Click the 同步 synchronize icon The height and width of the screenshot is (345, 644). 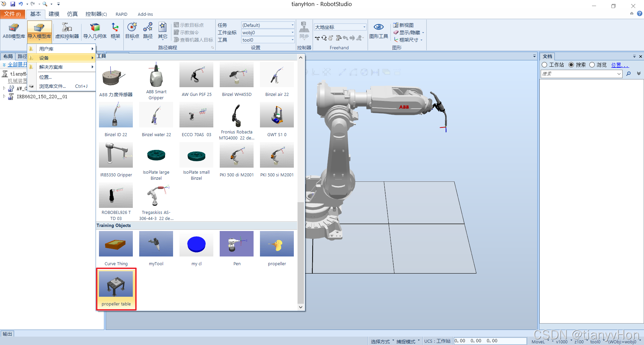pyautogui.click(x=304, y=31)
